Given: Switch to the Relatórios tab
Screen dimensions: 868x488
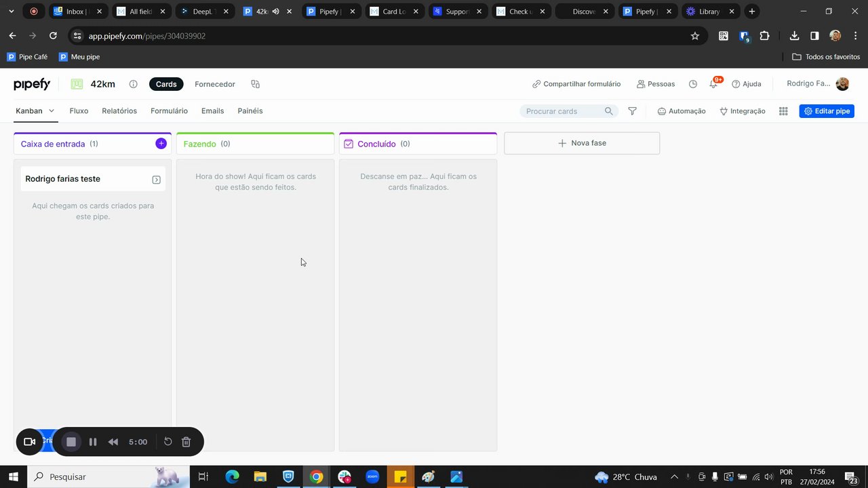Looking at the screenshot, I should (x=119, y=111).
